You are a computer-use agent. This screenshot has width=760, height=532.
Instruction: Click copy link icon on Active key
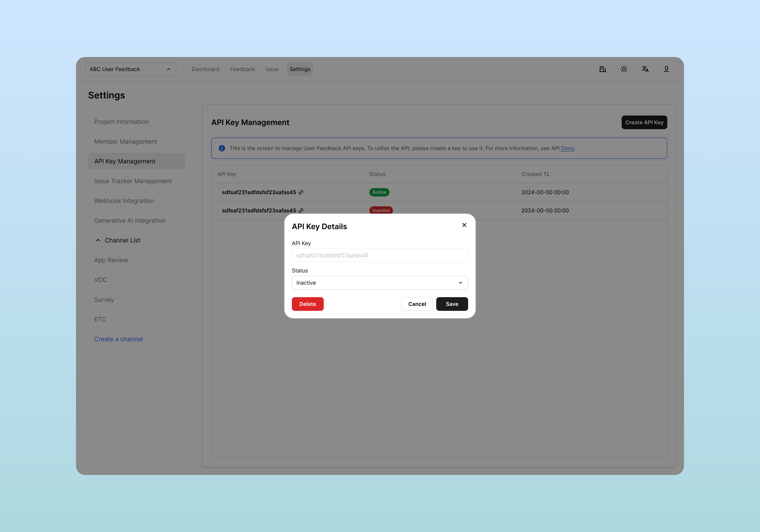point(301,192)
